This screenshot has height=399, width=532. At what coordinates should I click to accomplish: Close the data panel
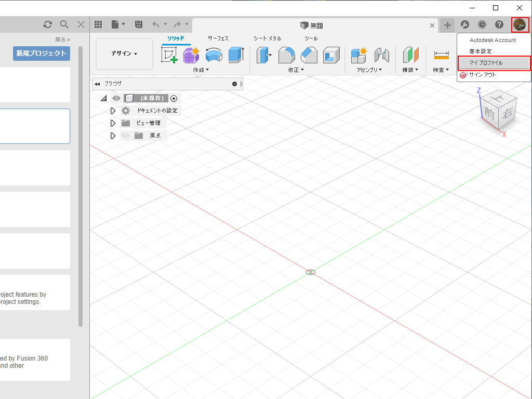click(x=81, y=24)
